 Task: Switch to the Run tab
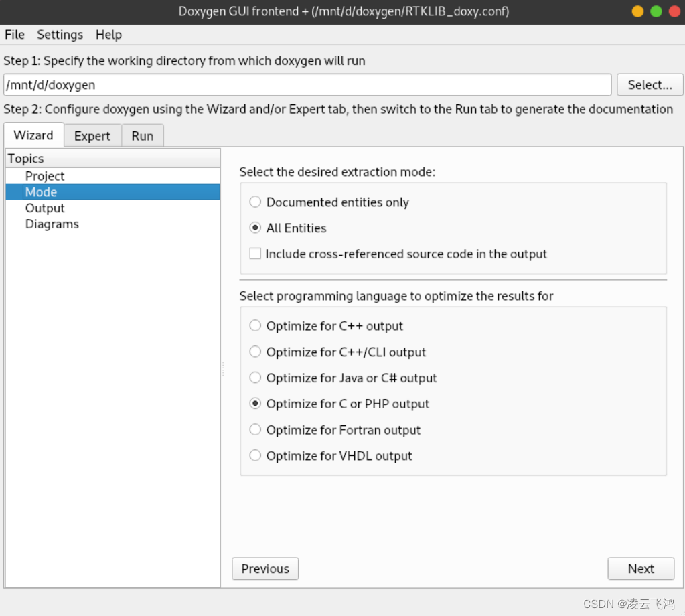(x=143, y=136)
